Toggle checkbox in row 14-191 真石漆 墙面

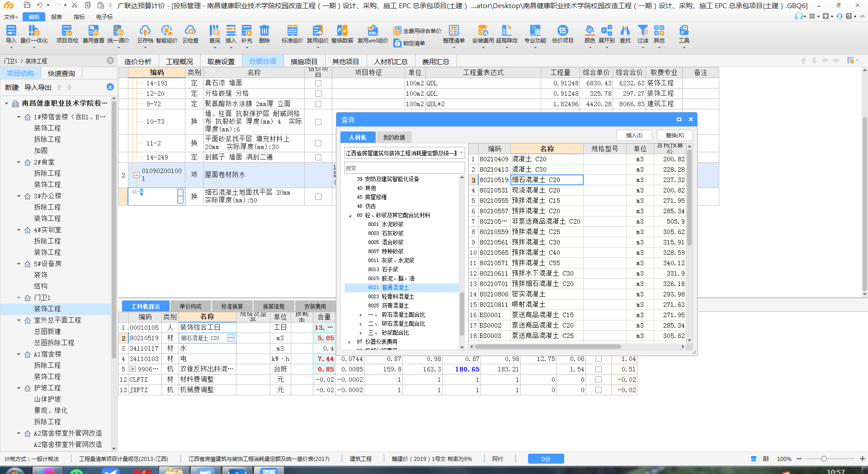[318, 83]
